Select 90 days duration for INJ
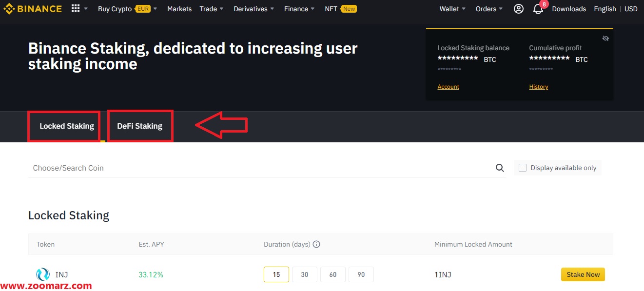The height and width of the screenshot is (291, 644). (x=361, y=274)
